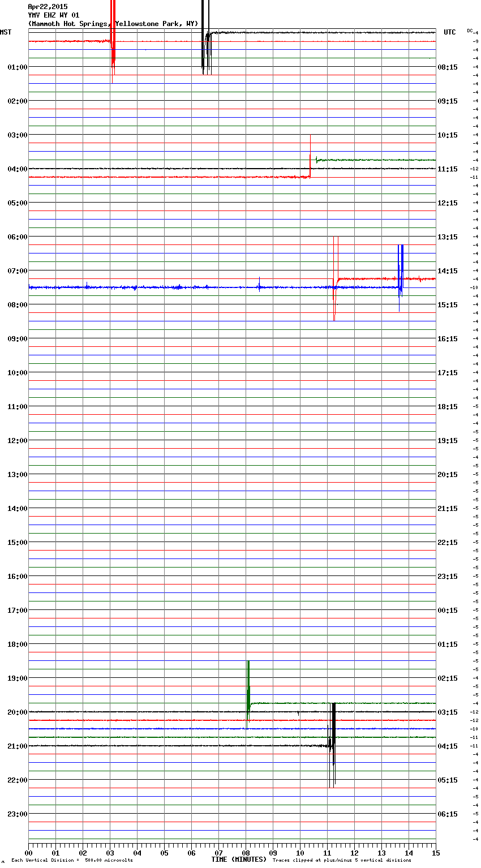Click the 15 minute tick label on x-axis
The image size is (481, 868).
point(435,853)
